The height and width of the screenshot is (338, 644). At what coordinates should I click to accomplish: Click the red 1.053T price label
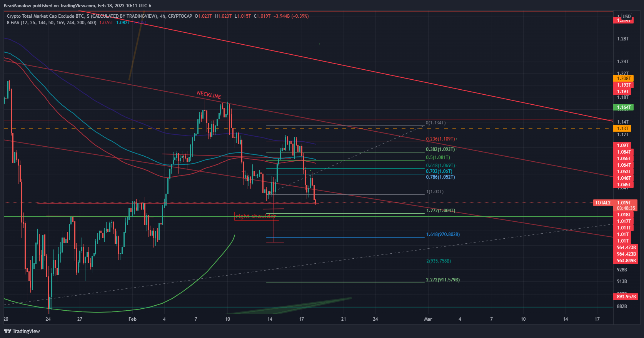click(624, 172)
